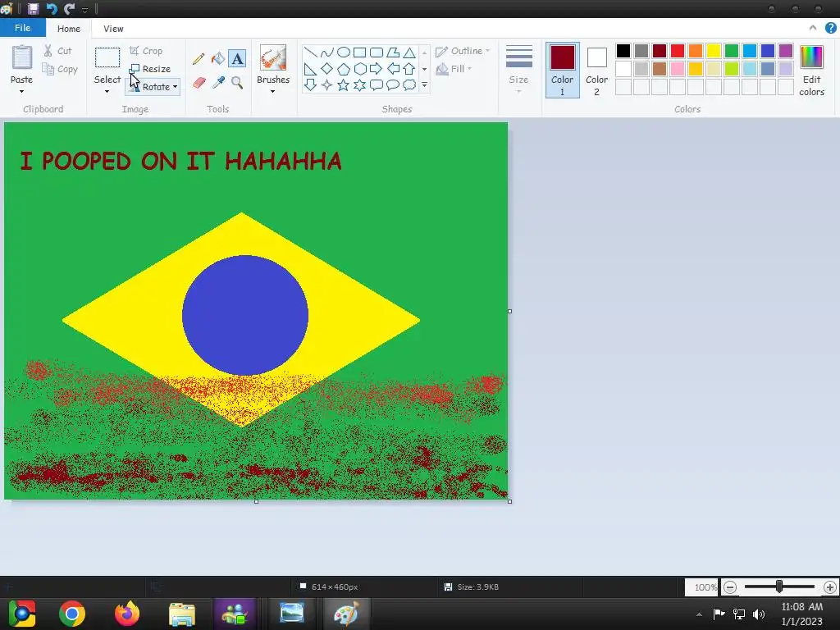Choose the Right triangle shape

(310, 69)
